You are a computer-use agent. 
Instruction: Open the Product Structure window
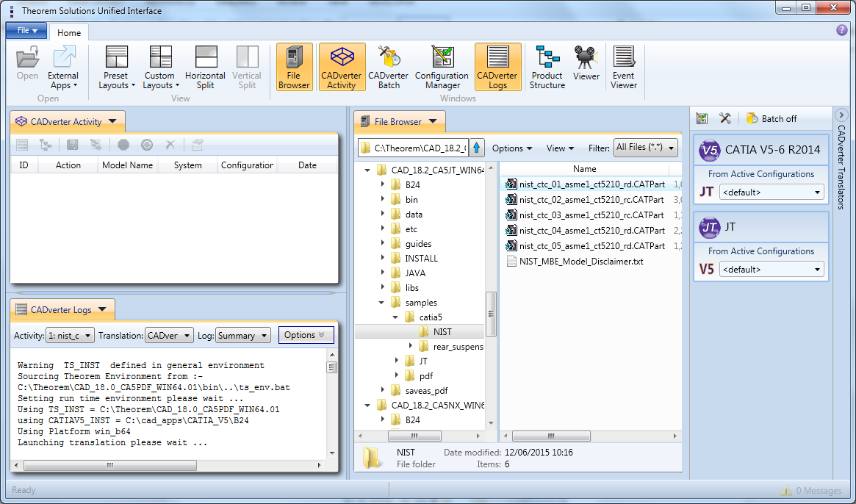[x=547, y=67]
